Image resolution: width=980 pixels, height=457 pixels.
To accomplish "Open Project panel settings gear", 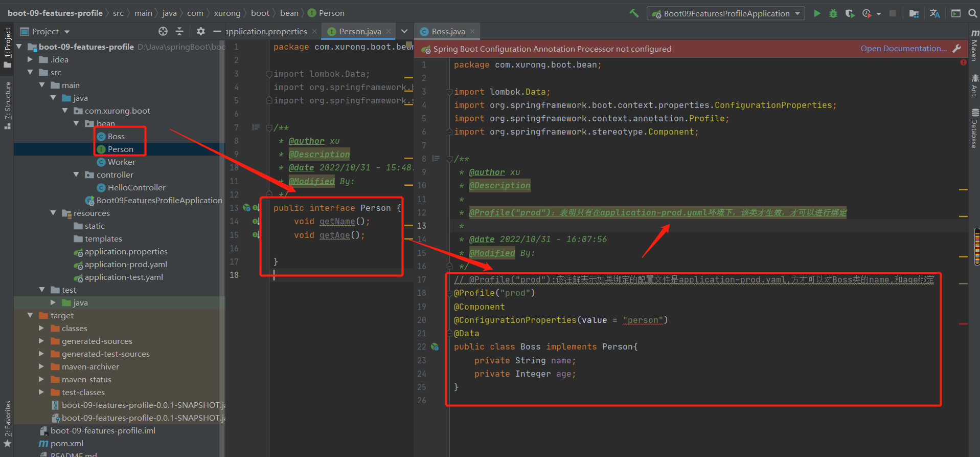I will [x=201, y=31].
